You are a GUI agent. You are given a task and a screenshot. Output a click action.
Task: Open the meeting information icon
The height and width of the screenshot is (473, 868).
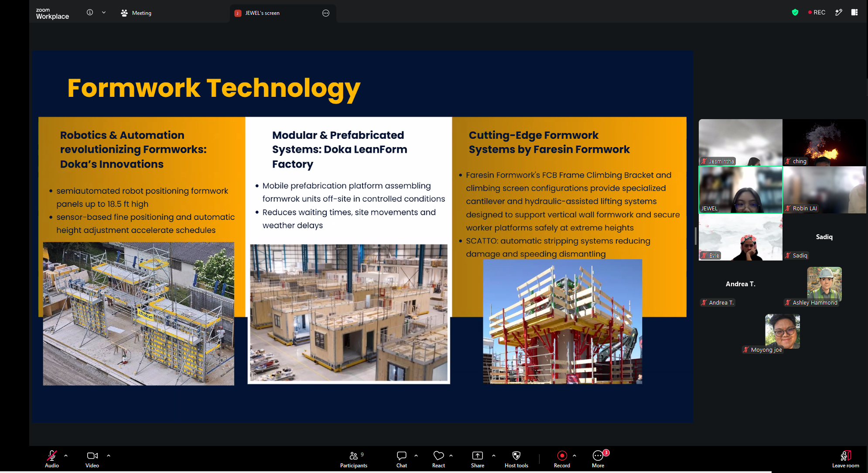90,13
